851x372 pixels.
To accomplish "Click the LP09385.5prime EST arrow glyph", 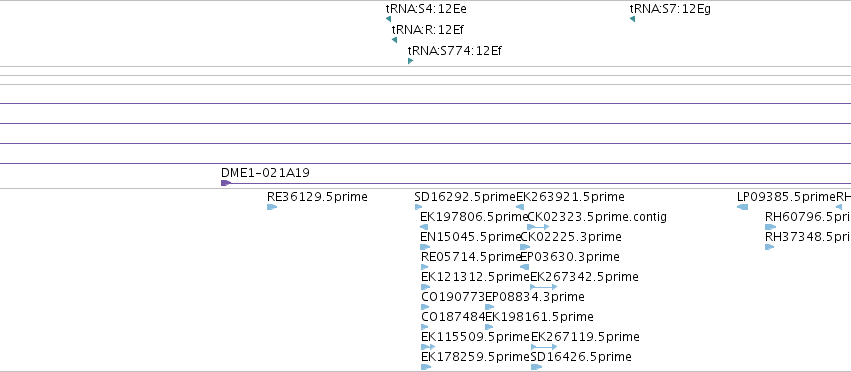I will point(742,207).
